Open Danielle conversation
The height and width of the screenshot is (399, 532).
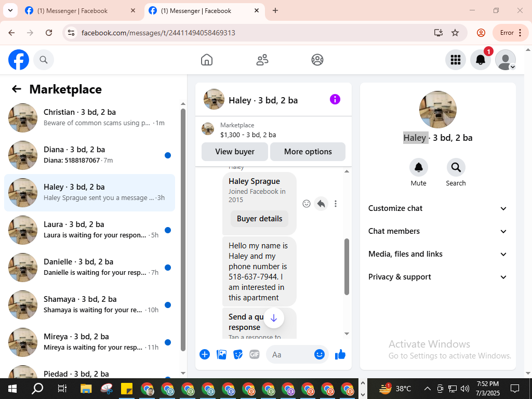[x=89, y=268]
